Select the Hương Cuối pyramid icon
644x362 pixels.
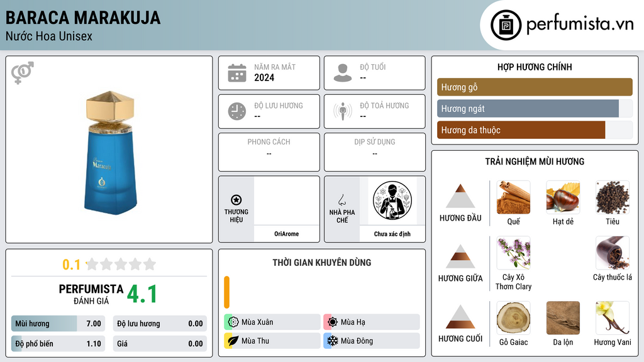[460, 317]
